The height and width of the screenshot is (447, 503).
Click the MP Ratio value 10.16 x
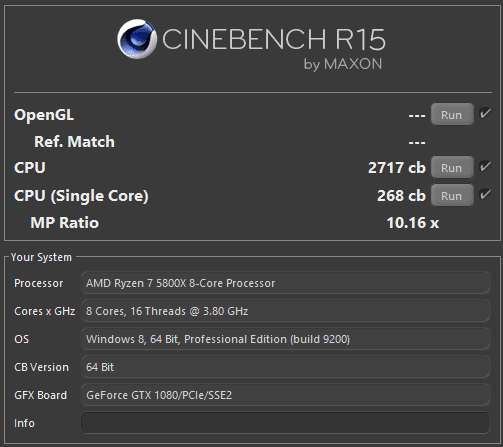click(413, 223)
